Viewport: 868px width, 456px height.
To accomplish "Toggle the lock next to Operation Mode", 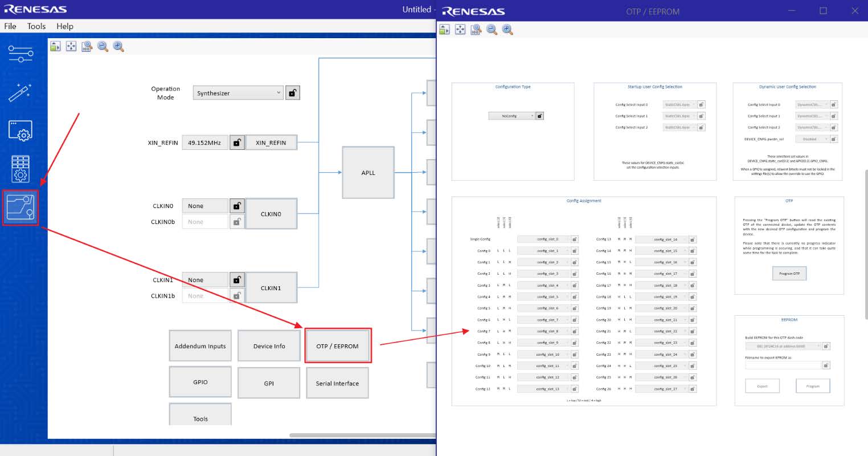I will point(292,93).
